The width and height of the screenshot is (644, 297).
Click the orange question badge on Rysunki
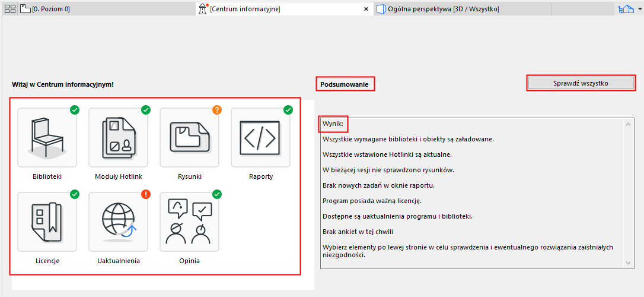[217, 110]
